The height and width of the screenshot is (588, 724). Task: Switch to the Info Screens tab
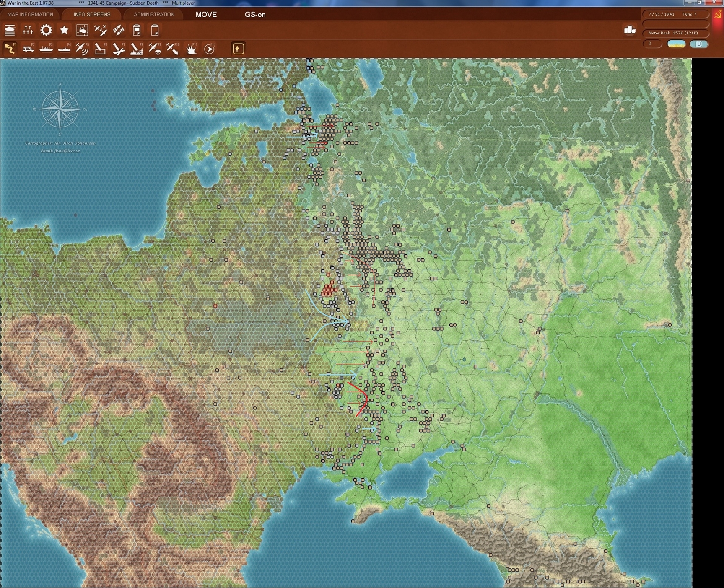pos(92,14)
